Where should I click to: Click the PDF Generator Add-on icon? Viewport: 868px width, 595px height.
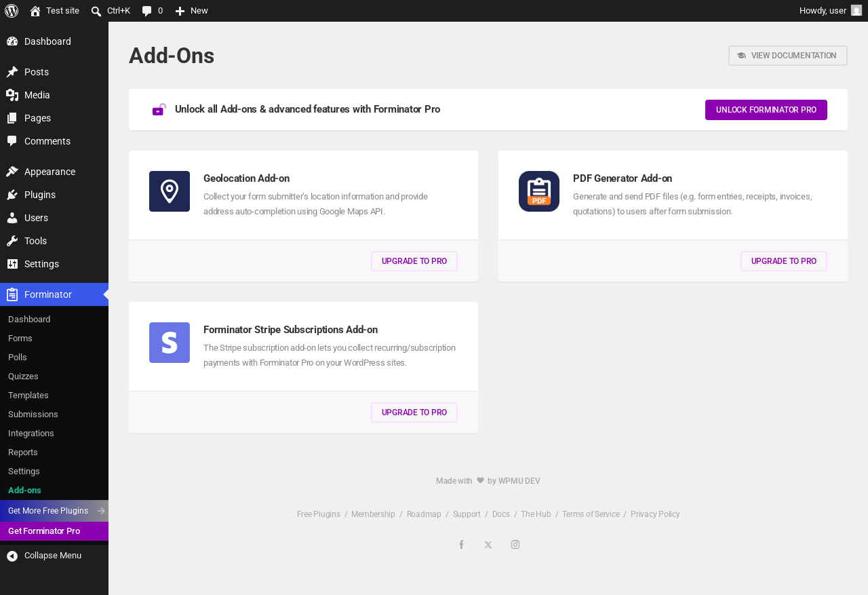pos(539,191)
